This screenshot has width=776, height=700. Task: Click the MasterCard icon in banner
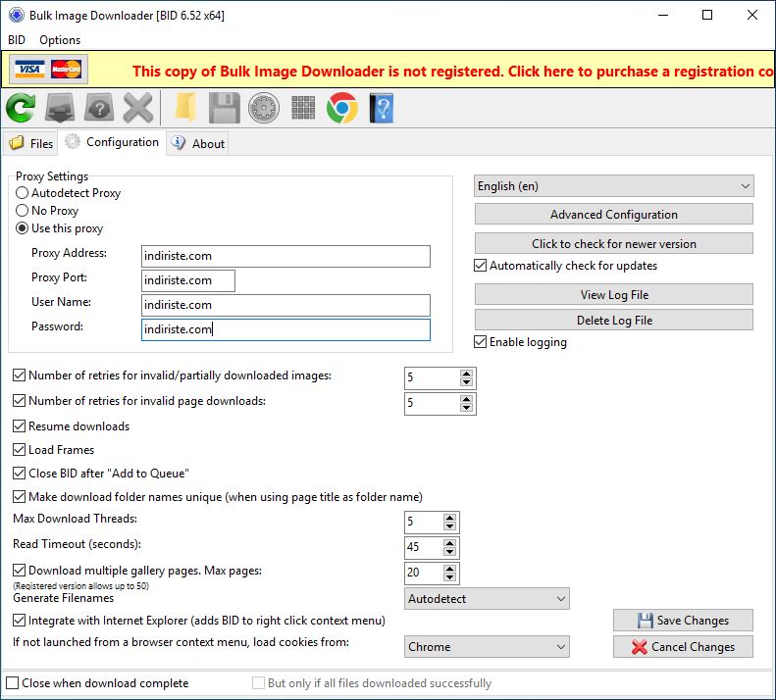(67, 70)
